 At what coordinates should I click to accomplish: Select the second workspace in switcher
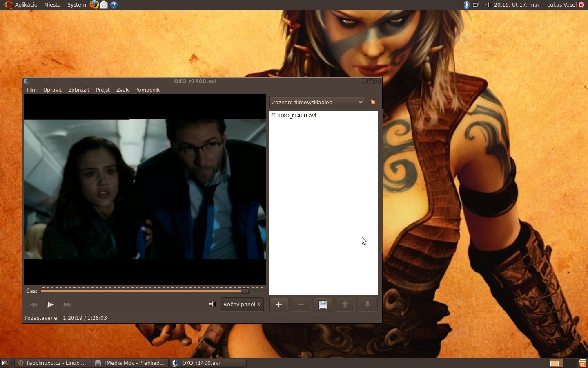pos(570,363)
